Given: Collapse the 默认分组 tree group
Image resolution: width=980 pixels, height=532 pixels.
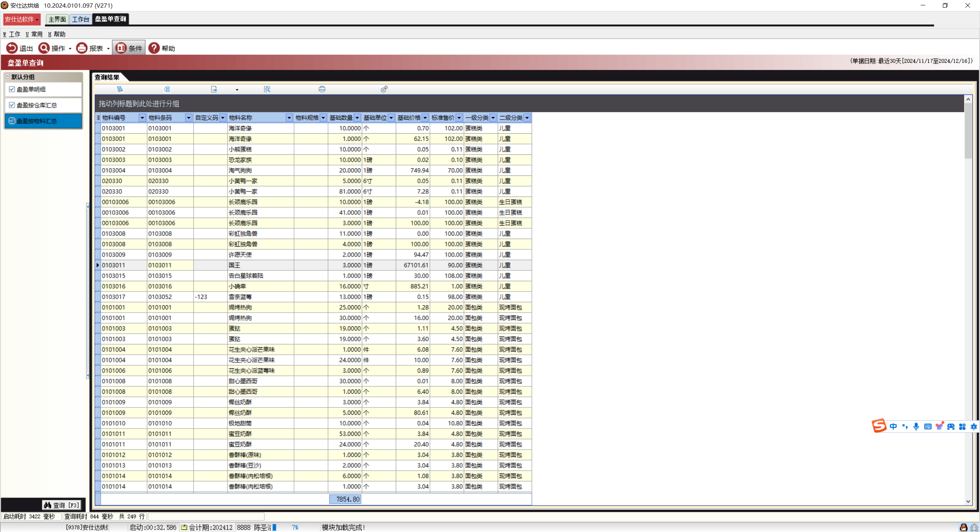Looking at the screenshot, I should click(x=7, y=77).
